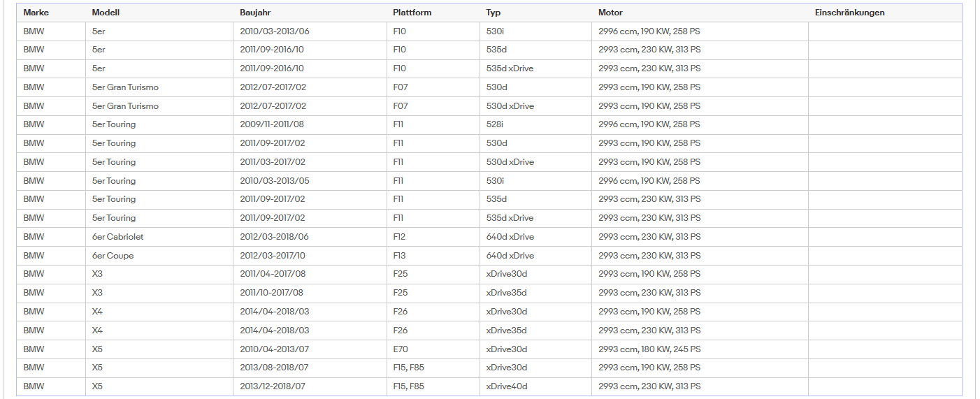Click the Plattform column header
Viewport: 980px width, 399px height.
(x=433, y=13)
